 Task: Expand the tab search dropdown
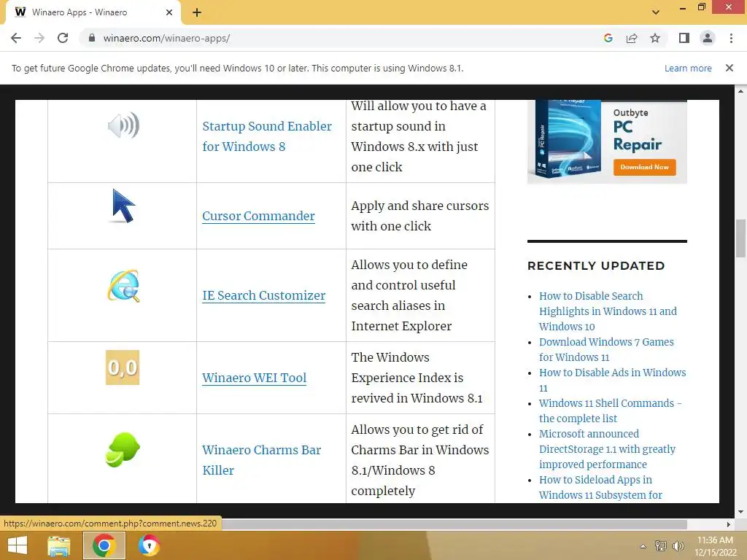pyautogui.click(x=656, y=12)
